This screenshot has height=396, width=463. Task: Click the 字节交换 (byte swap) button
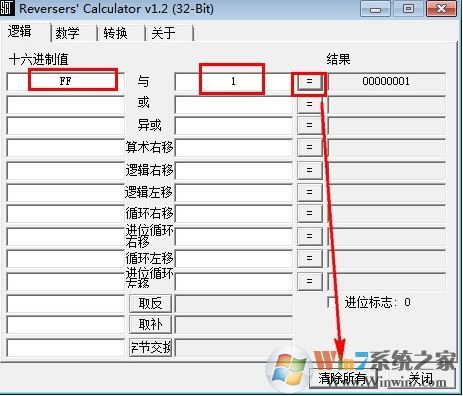151,348
